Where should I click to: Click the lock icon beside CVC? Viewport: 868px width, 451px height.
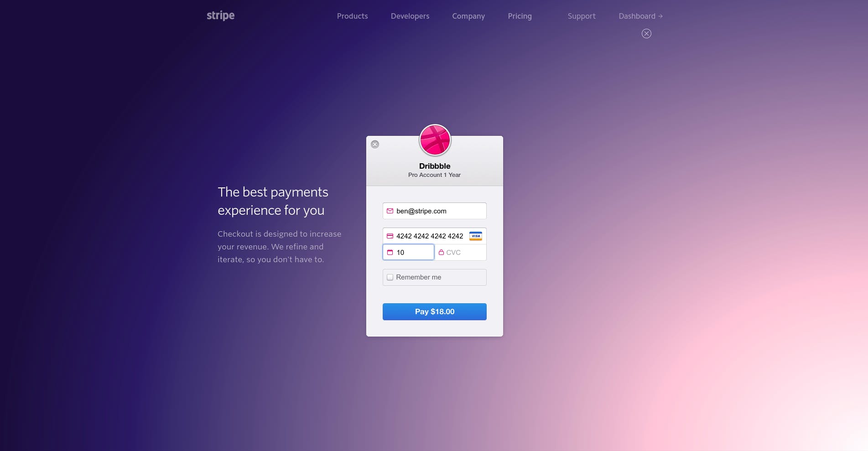(441, 252)
